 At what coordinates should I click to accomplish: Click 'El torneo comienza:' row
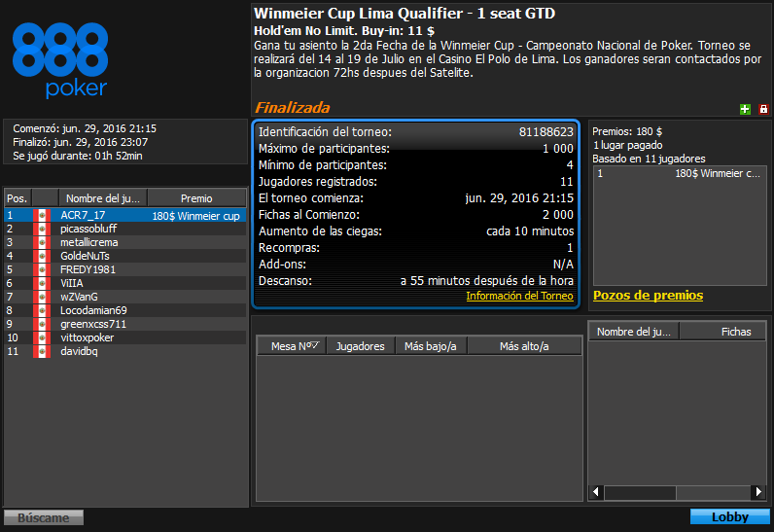415,197
